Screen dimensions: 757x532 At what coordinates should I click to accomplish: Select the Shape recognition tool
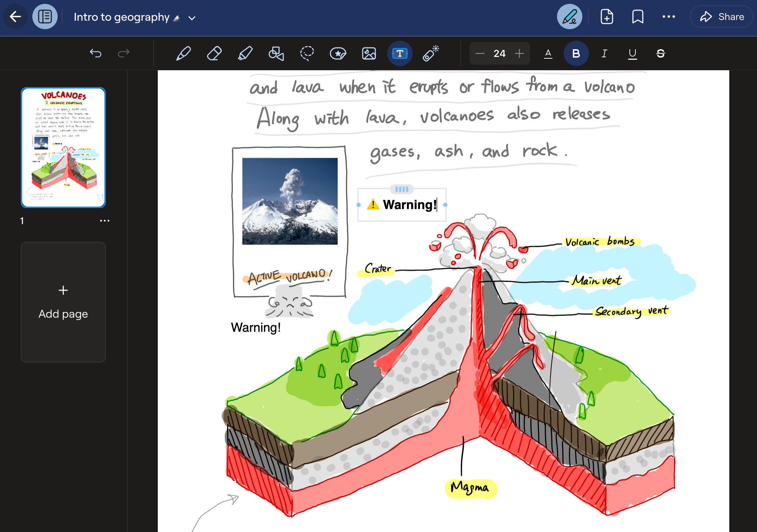pyautogui.click(x=276, y=53)
